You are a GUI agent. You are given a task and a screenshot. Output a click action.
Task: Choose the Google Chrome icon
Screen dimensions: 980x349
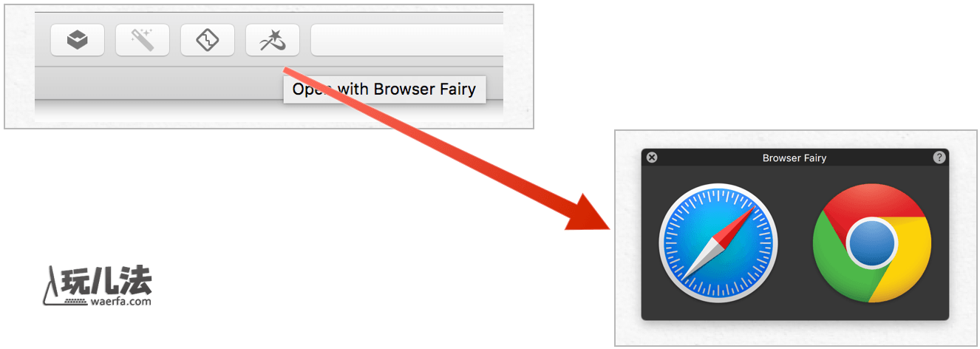872,243
